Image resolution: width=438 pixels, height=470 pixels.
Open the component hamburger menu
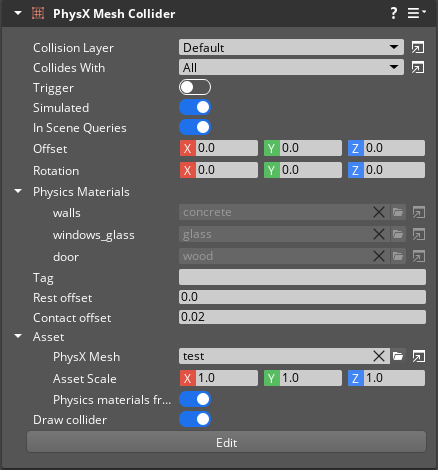416,13
